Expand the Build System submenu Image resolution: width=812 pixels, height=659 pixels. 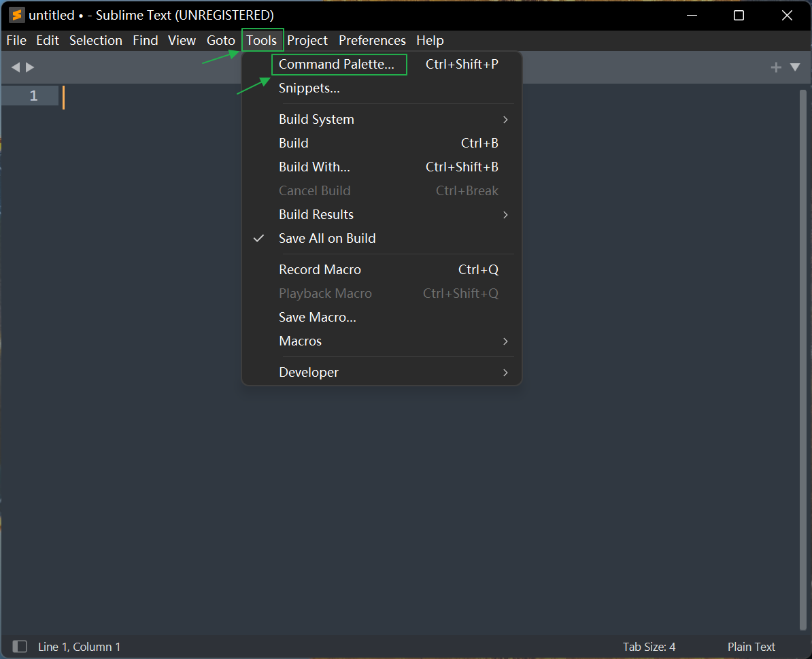382,120
